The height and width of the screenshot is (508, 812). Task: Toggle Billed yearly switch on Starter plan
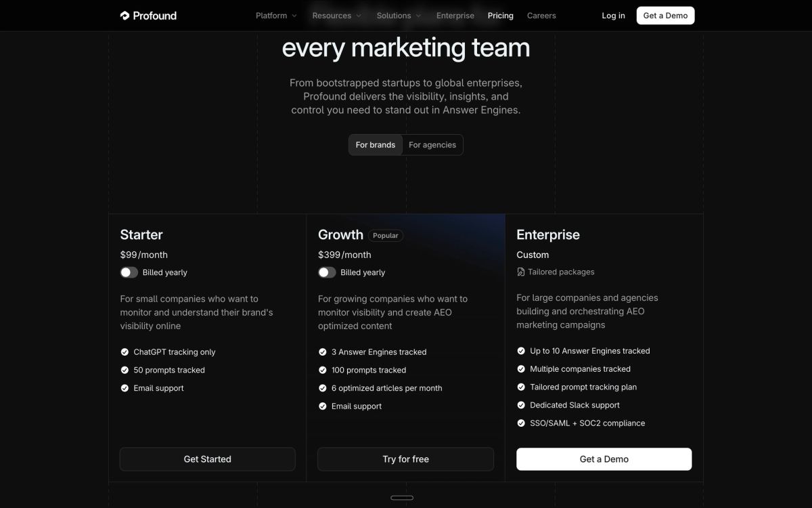[129, 272]
